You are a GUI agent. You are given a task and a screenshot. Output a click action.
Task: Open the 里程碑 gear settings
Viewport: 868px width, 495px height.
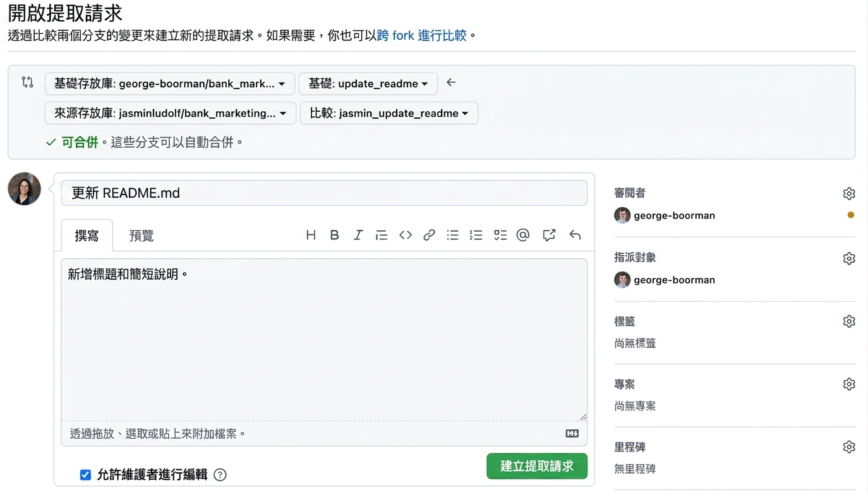849,447
